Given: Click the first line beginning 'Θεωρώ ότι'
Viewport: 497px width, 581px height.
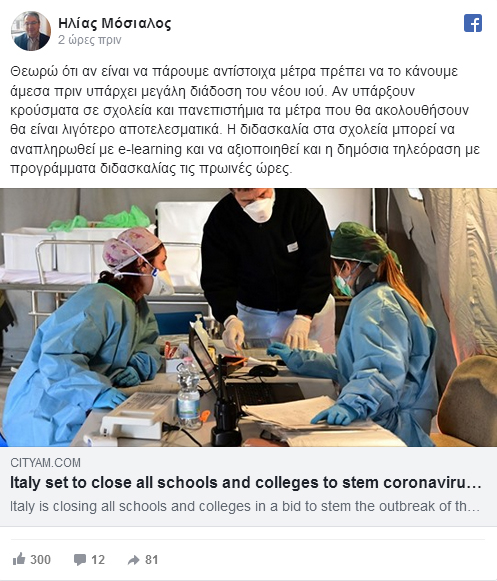Looking at the screenshot, I should 234,72.
